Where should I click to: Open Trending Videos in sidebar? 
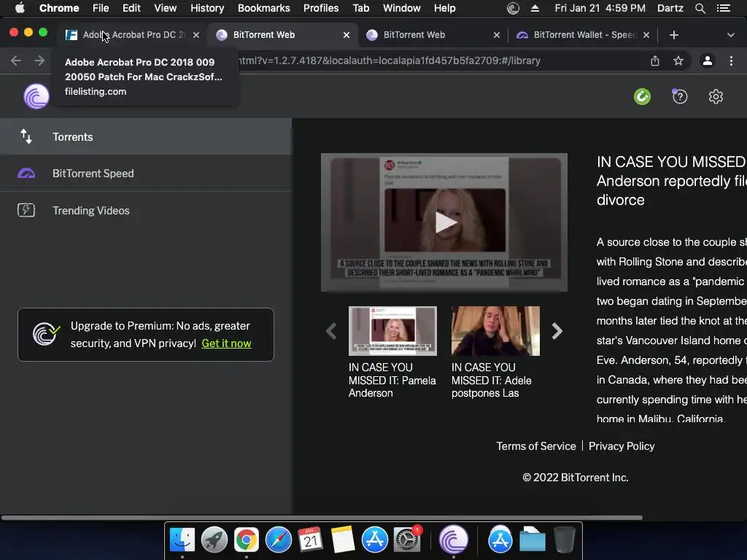coord(145,211)
